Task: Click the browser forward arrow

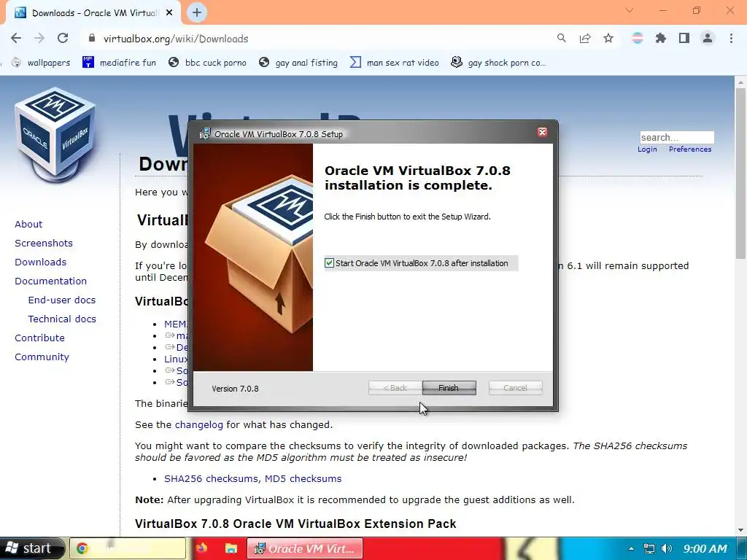Action: click(39, 39)
